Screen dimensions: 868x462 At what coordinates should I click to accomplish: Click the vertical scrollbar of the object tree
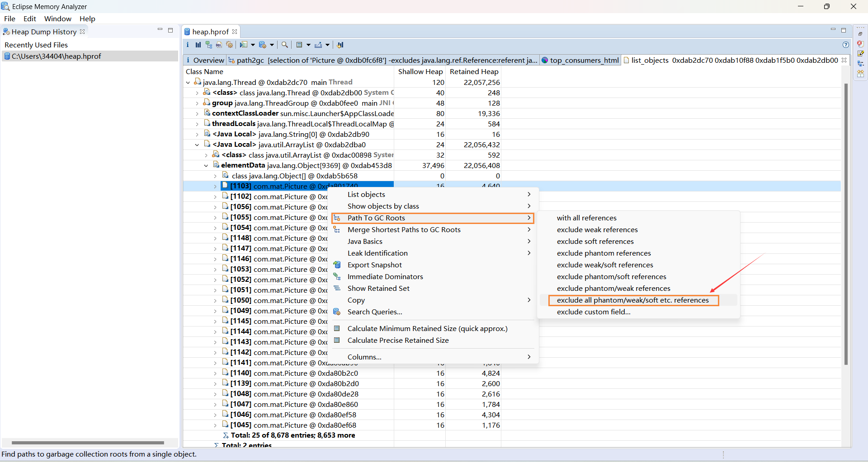tap(846, 224)
